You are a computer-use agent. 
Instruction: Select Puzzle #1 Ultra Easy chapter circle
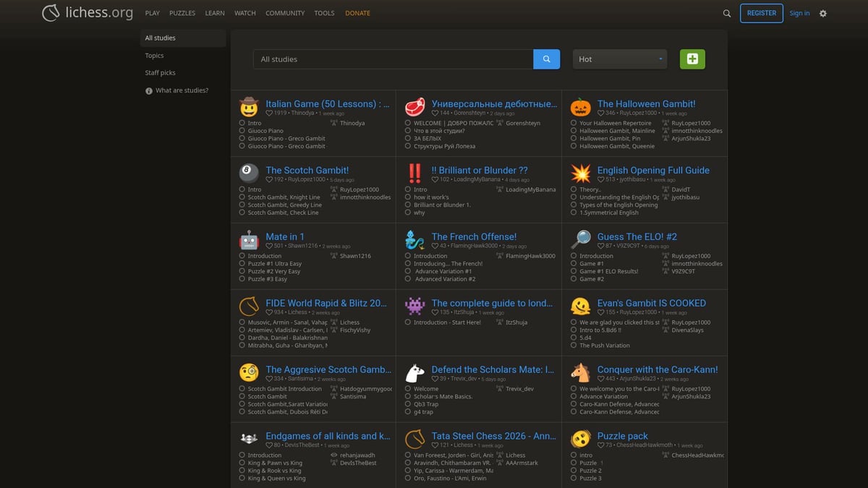click(x=242, y=264)
